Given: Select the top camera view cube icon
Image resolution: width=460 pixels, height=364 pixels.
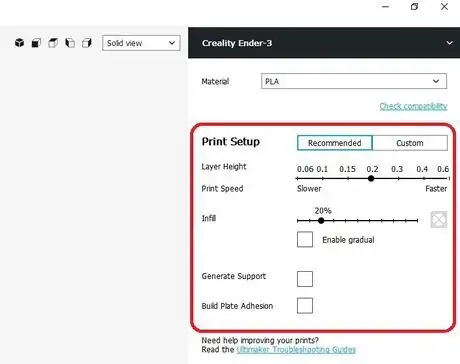Looking at the screenshot, I should 53,43.
